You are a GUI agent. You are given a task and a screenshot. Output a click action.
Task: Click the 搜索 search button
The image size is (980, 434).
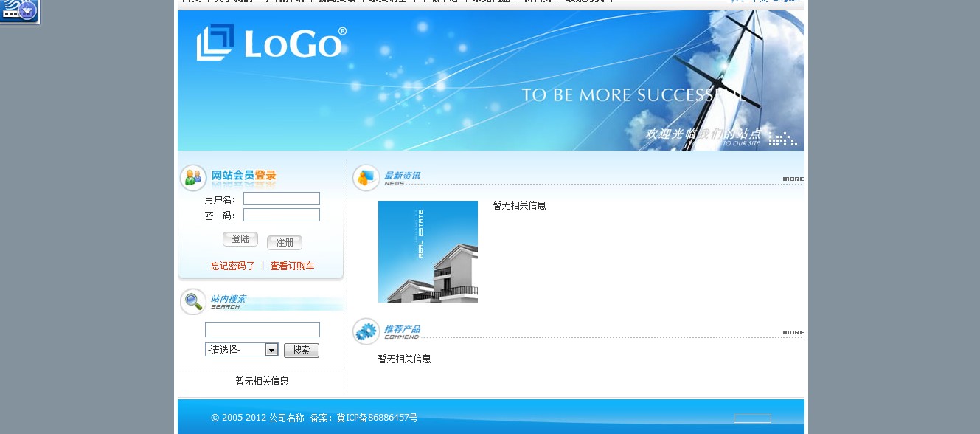pyautogui.click(x=302, y=351)
